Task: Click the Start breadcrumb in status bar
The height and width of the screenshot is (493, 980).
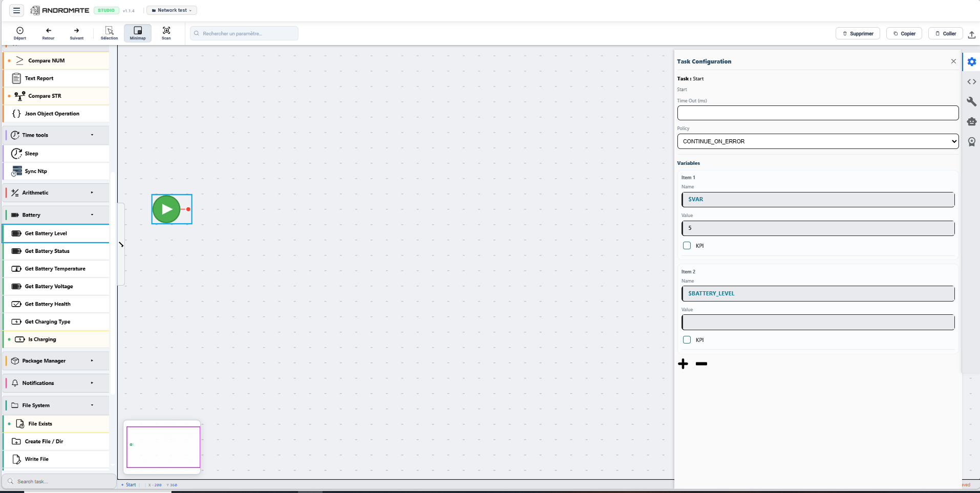Action: coord(129,485)
